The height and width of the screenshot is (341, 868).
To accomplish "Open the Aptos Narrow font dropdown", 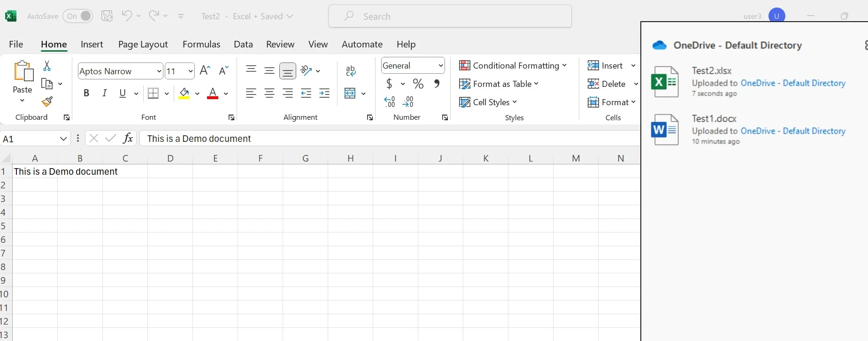I will pyautogui.click(x=159, y=71).
